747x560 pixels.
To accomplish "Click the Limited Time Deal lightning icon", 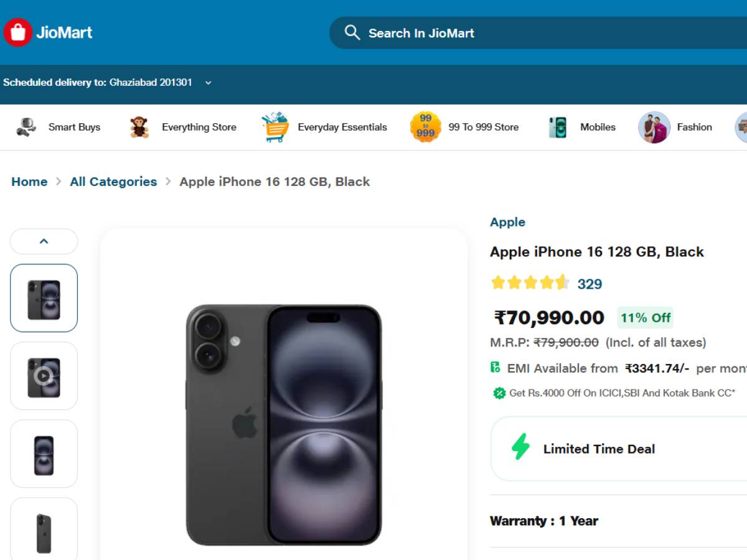I will 520,448.
